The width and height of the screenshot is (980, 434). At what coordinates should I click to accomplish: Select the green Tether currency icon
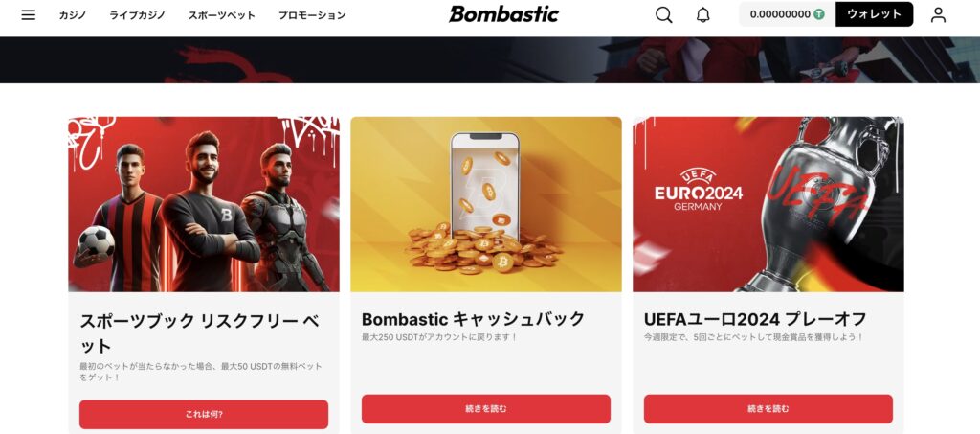pos(819,14)
